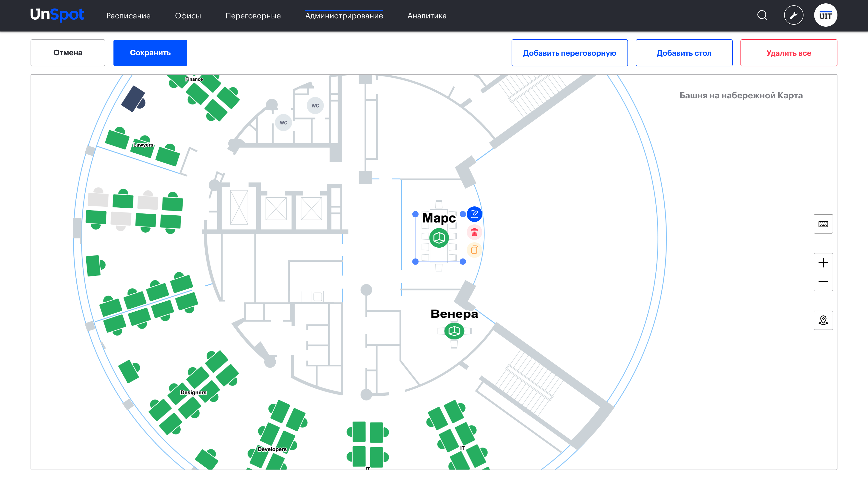Select the bottom-right resize handle of Марс

pyautogui.click(x=463, y=262)
